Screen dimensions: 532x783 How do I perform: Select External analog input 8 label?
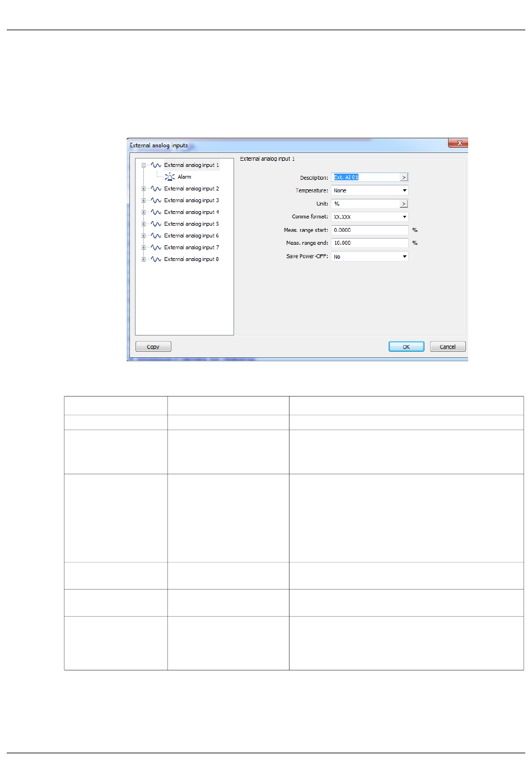point(192,259)
